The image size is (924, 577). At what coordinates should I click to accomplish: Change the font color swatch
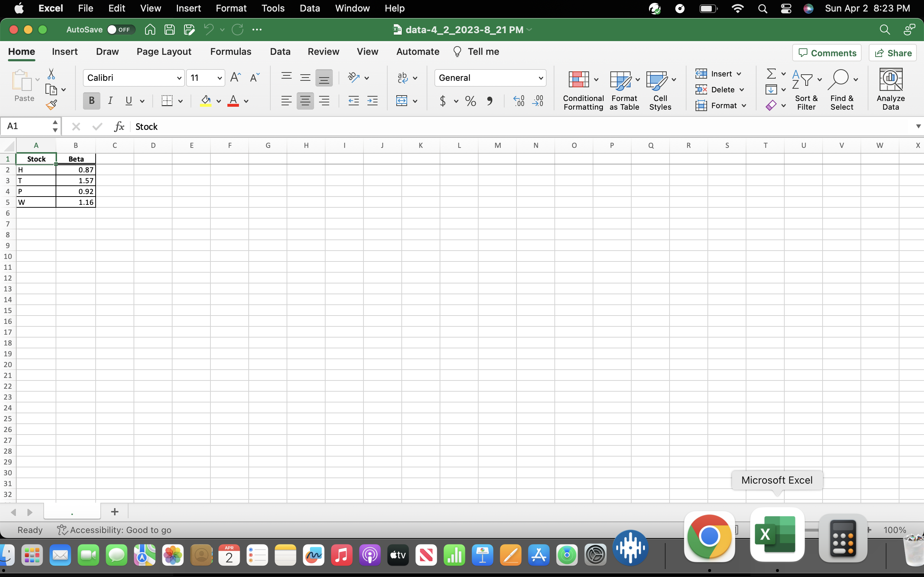(x=234, y=101)
